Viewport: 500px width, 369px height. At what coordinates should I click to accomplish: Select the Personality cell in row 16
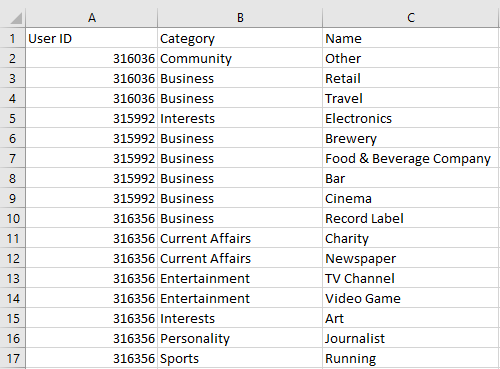(240, 338)
